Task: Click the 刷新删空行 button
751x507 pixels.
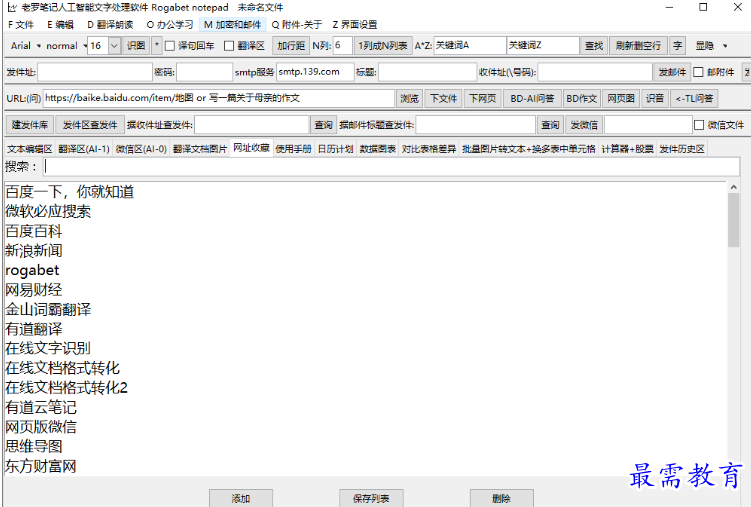Action: [x=638, y=46]
